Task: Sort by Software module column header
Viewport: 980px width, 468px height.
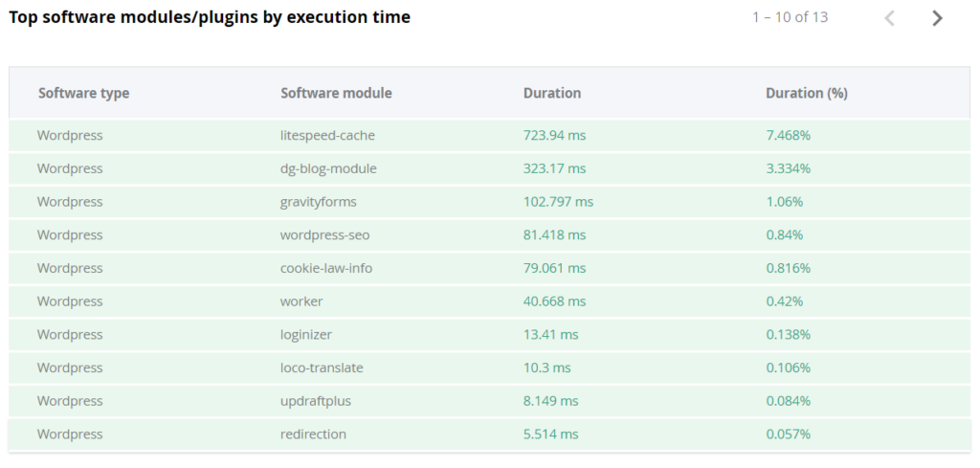Action: pyautogui.click(x=336, y=93)
